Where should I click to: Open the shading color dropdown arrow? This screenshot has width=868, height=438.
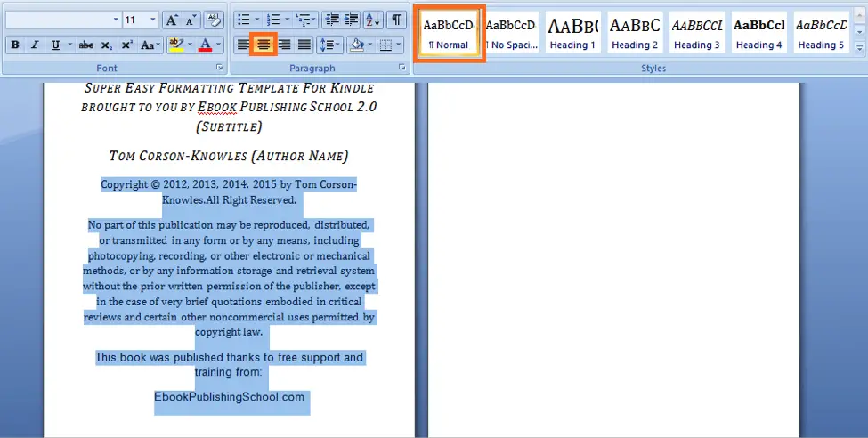click(x=370, y=45)
